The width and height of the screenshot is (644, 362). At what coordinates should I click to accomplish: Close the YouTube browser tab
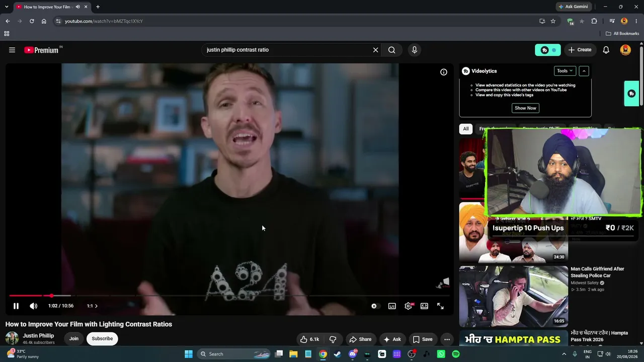point(86,7)
